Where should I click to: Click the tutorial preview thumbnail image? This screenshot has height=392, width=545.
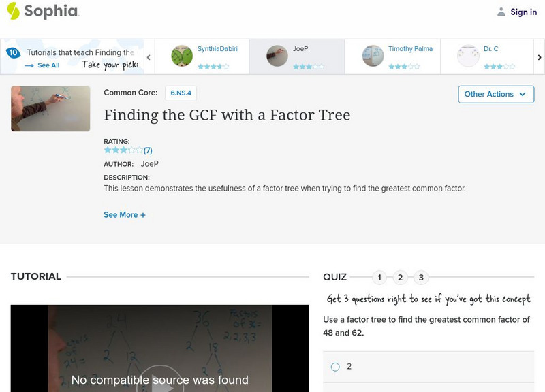51,109
